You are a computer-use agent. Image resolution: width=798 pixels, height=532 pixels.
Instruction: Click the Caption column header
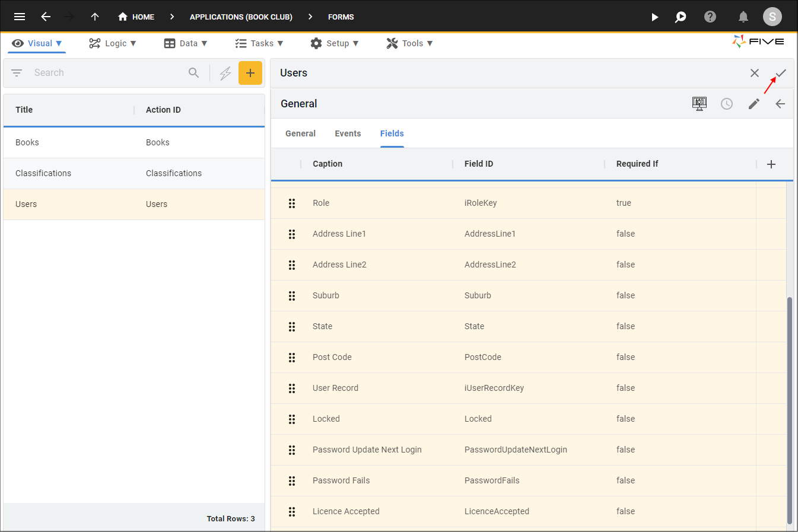[x=328, y=164]
